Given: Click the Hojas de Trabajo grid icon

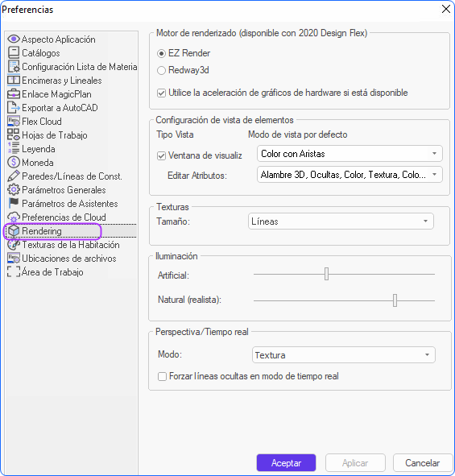Looking at the screenshot, I should 14,135.
